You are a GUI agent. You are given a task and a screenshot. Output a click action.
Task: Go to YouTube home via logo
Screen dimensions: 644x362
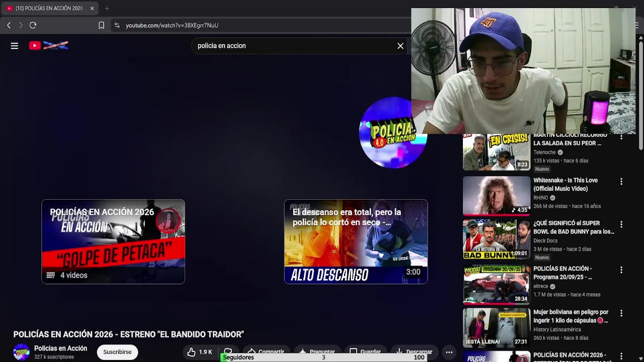[x=48, y=46]
